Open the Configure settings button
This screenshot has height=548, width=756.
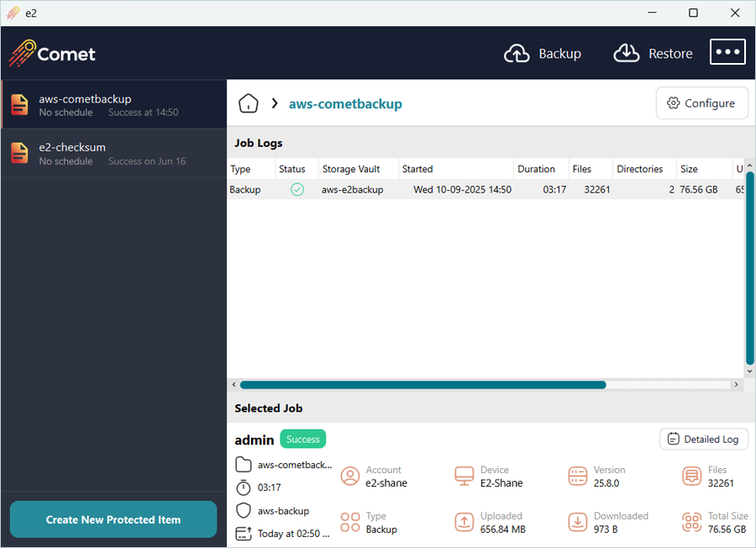pyautogui.click(x=701, y=103)
